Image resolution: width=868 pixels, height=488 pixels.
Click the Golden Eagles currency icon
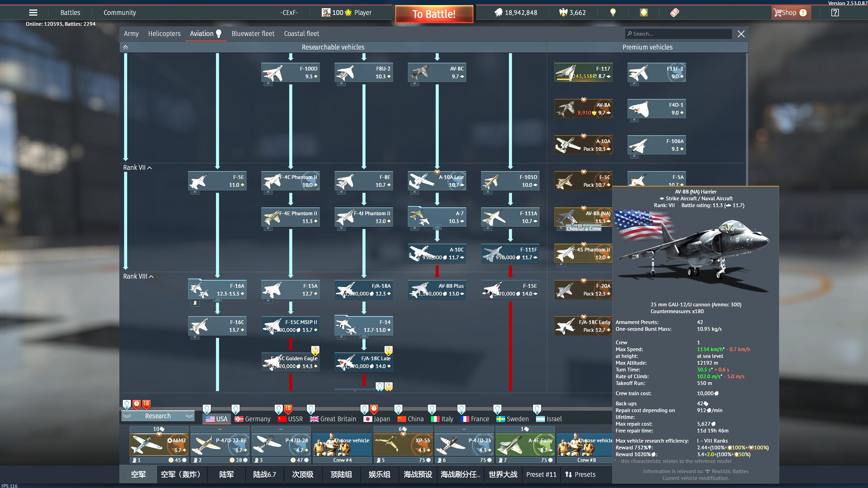pyautogui.click(x=563, y=13)
